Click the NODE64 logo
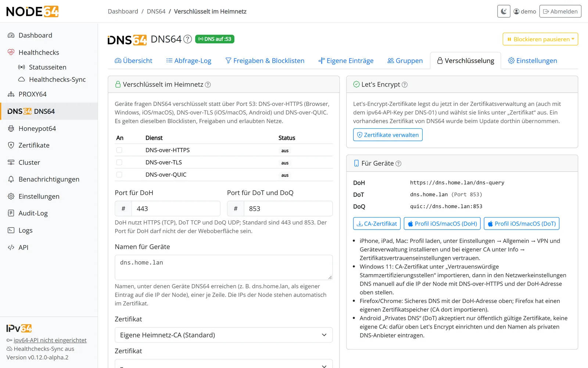 (32, 11)
